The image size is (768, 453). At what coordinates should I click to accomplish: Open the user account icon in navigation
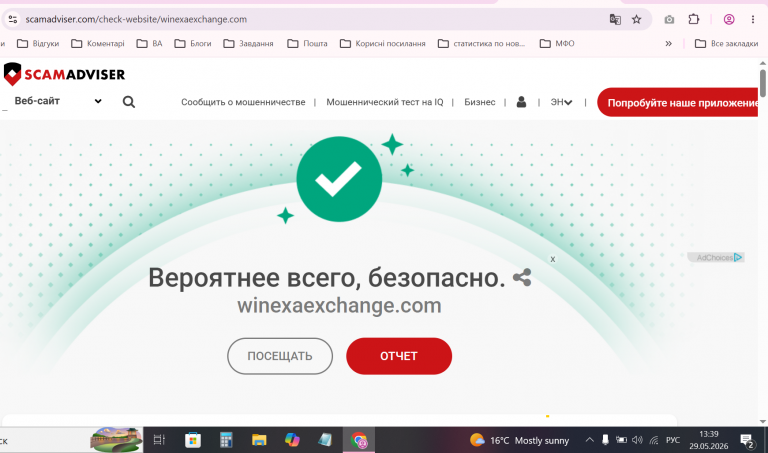pyautogui.click(x=521, y=102)
